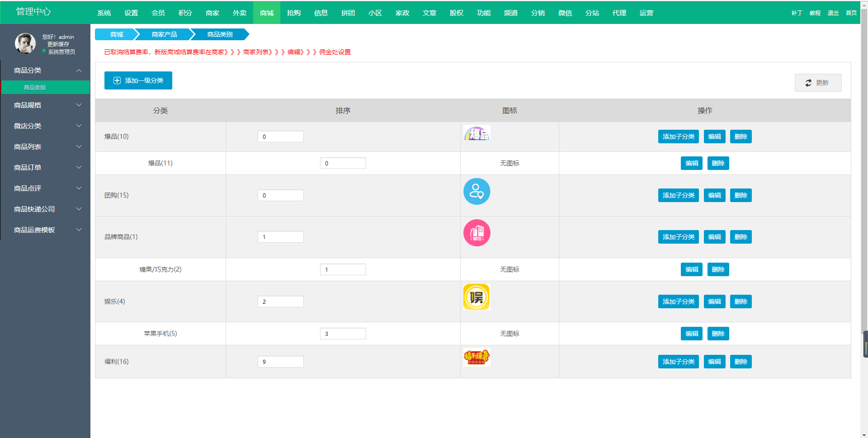The width and height of the screenshot is (868, 438).
Task: Click 添加一级分类 button with plus icon
Action: (x=138, y=80)
